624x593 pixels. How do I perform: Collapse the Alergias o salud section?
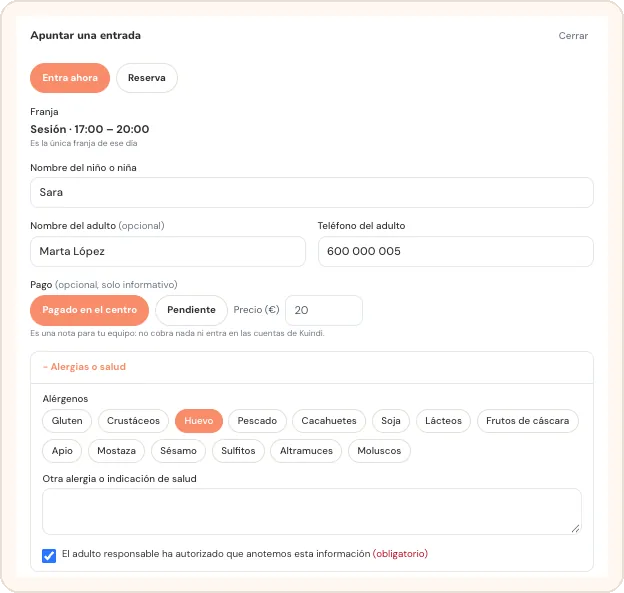[x=84, y=367]
